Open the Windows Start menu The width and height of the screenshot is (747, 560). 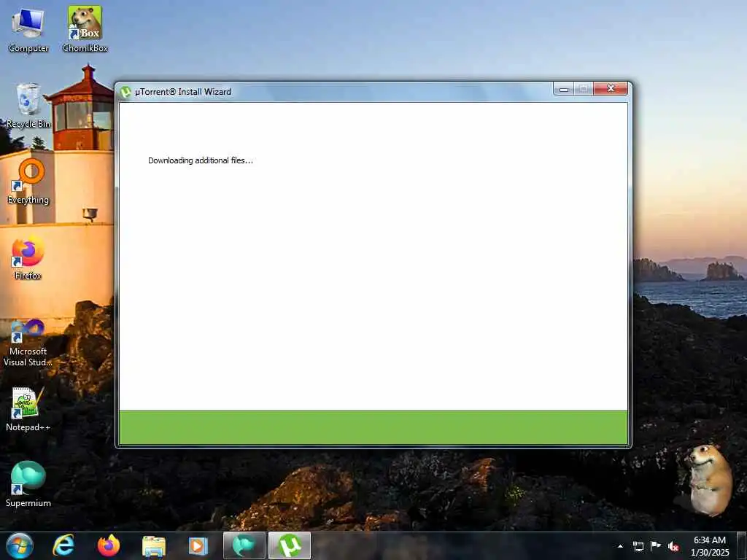(x=20, y=545)
